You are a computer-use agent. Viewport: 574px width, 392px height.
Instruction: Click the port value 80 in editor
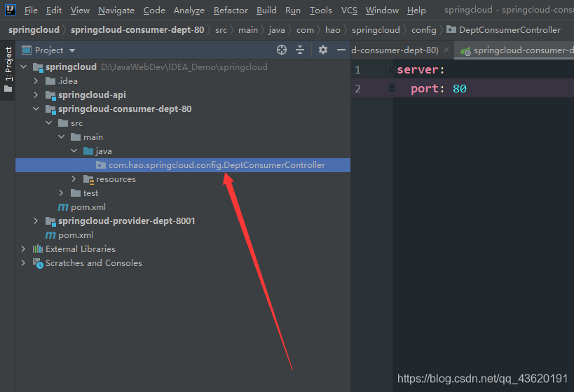[x=460, y=88]
